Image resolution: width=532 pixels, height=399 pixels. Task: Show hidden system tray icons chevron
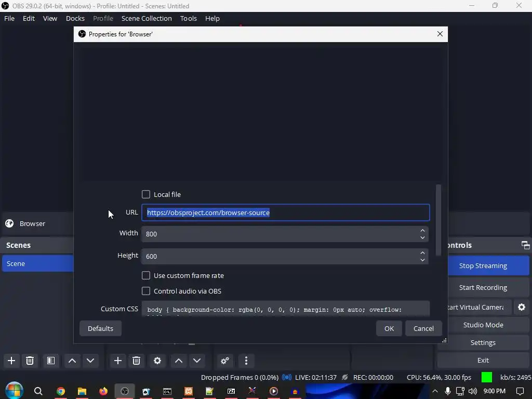click(x=435, y=391)
